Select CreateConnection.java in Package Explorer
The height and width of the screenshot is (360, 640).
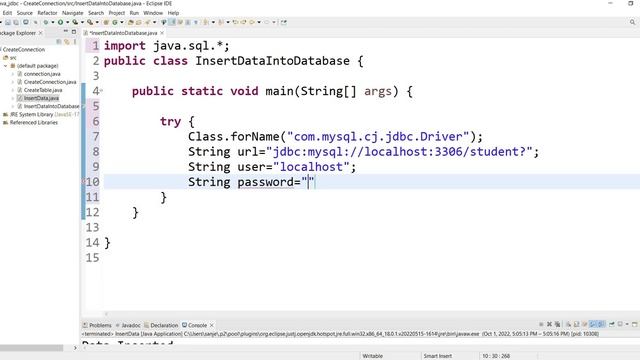point(50,82)
